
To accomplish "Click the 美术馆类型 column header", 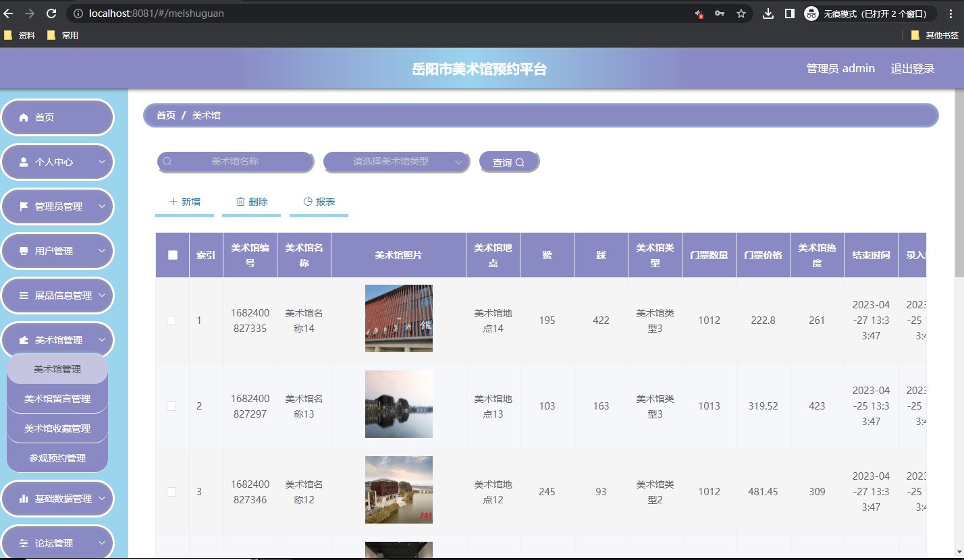I will coord(655,255).
